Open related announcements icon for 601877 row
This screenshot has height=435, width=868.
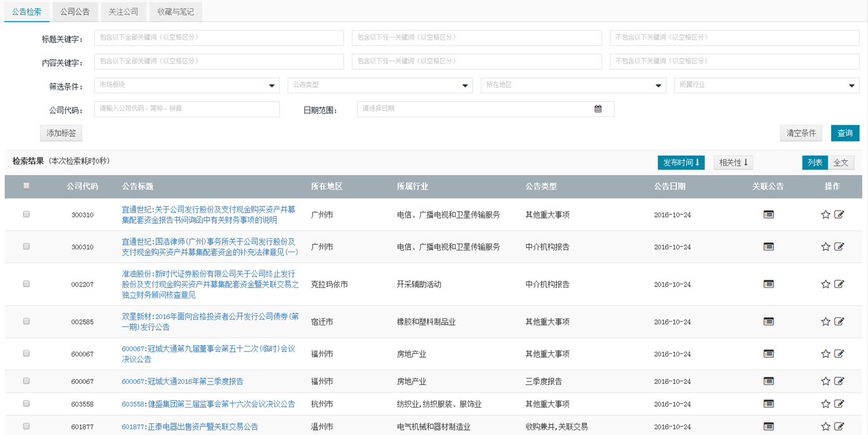[x=768, y=427]
